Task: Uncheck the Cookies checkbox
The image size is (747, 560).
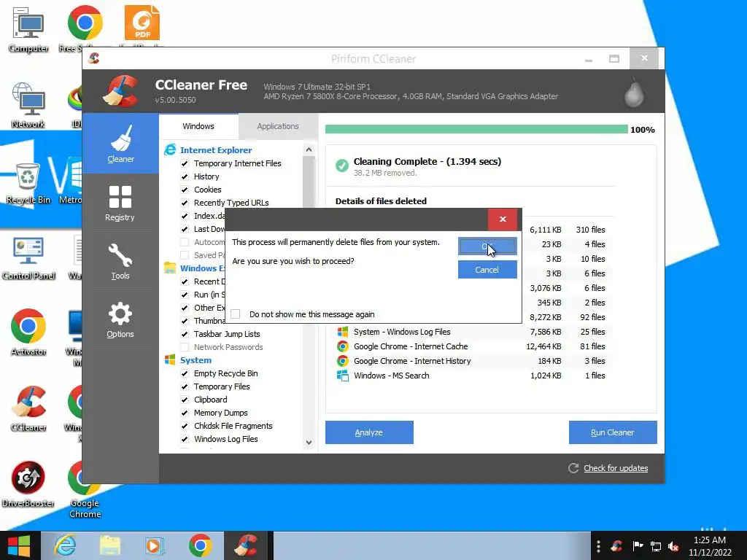Action: 185,190
